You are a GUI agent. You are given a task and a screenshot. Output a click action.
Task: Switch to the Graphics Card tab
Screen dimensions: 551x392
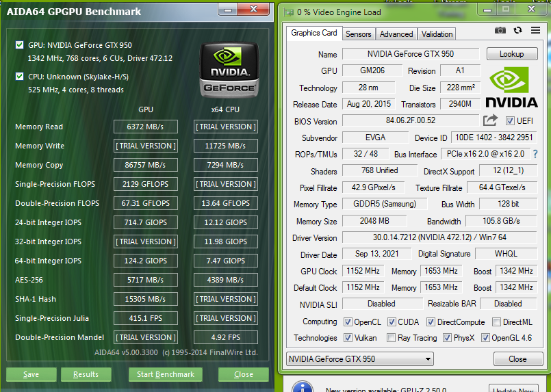(313, 33)
